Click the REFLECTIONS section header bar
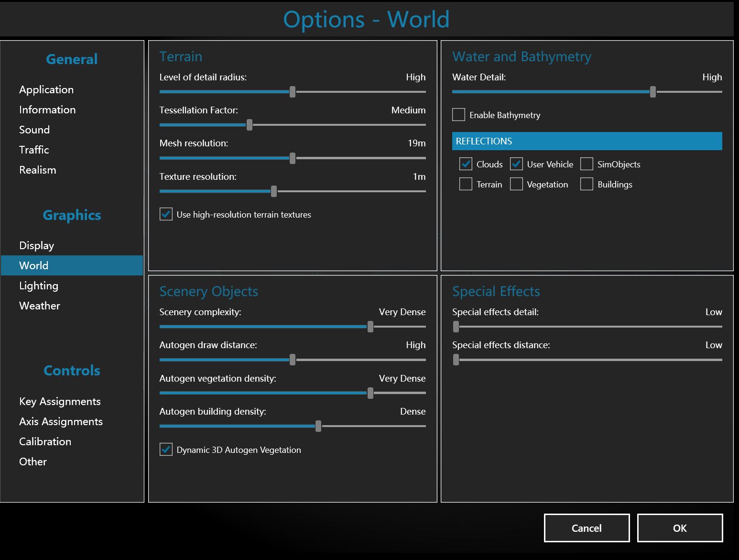 [x=587, y=141]
